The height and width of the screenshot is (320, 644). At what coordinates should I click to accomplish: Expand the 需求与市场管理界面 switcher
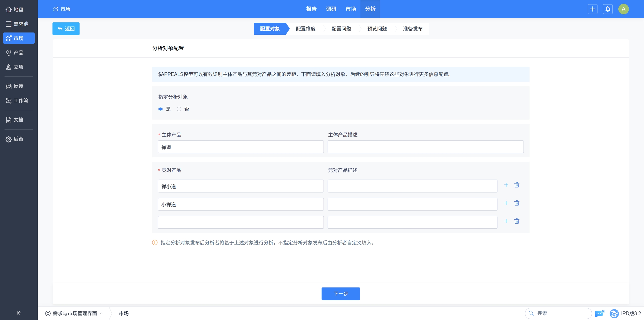coord(74,313)
